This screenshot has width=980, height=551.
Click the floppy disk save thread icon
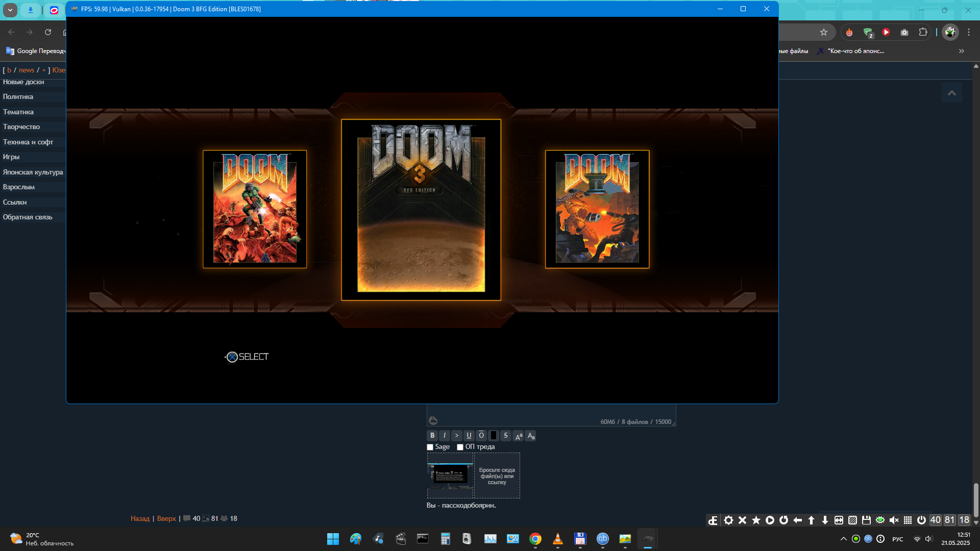coord(866,520)
